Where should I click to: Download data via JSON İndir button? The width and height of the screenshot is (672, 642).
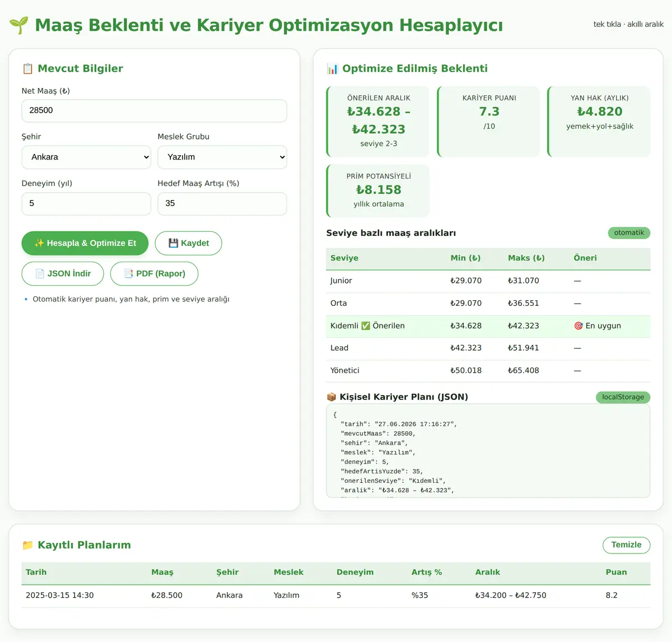tap(63, 273)
